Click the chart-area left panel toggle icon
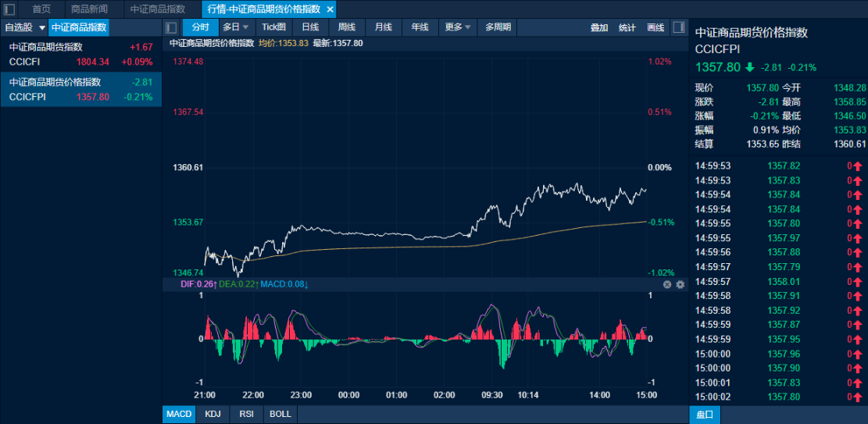 [172, 27]
